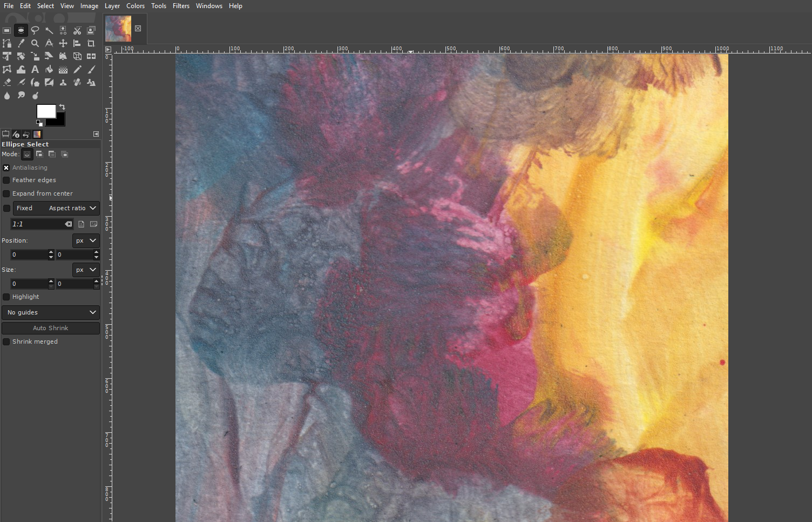Click the white foreground color swatch

tap(46, 111)
